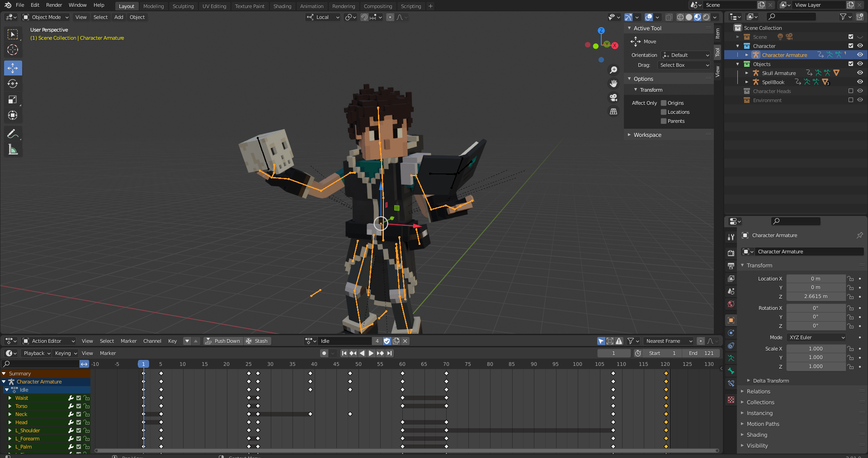Select the Annotate tool
This screenshot has width=868, height=458.
pos(13,134)
